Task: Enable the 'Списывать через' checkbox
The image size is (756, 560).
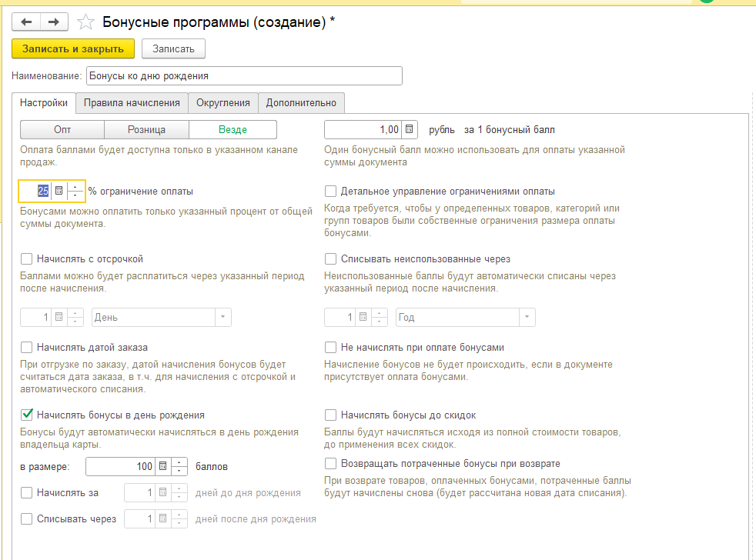Action: pyautogui.click(x=26, y=518)
